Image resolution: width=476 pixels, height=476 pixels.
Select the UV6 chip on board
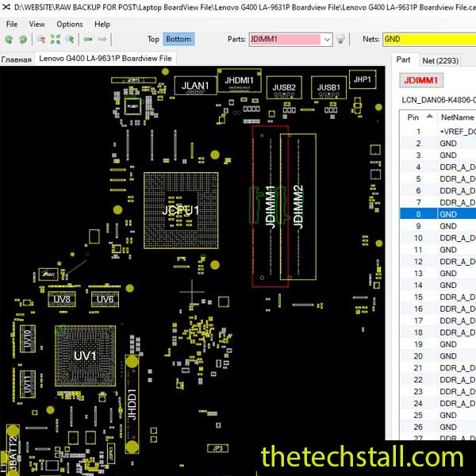click(x=105, y=299)
